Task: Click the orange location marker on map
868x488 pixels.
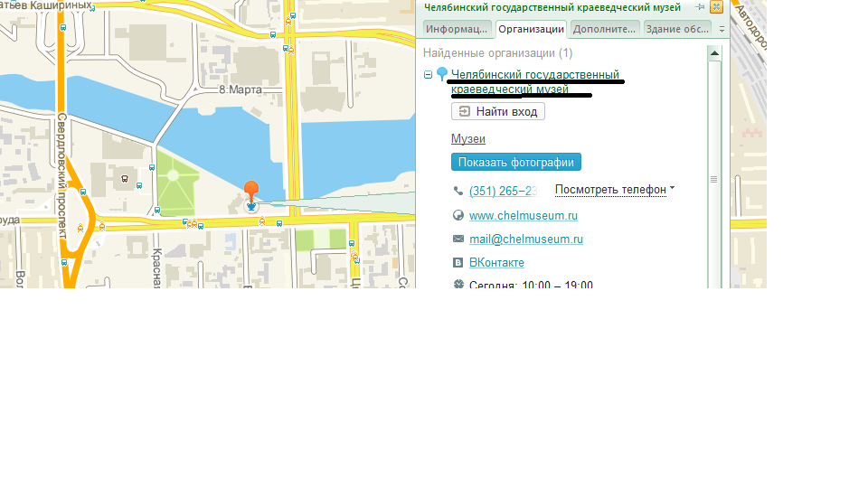Action: point(251,190)
